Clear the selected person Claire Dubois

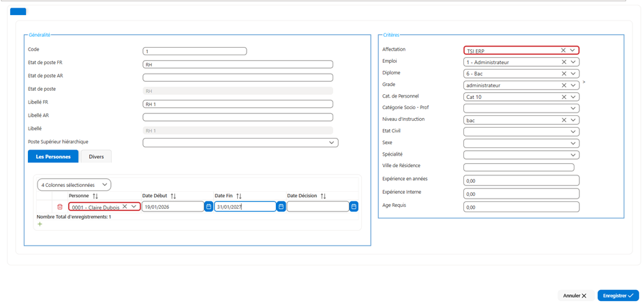click(125, 206)
